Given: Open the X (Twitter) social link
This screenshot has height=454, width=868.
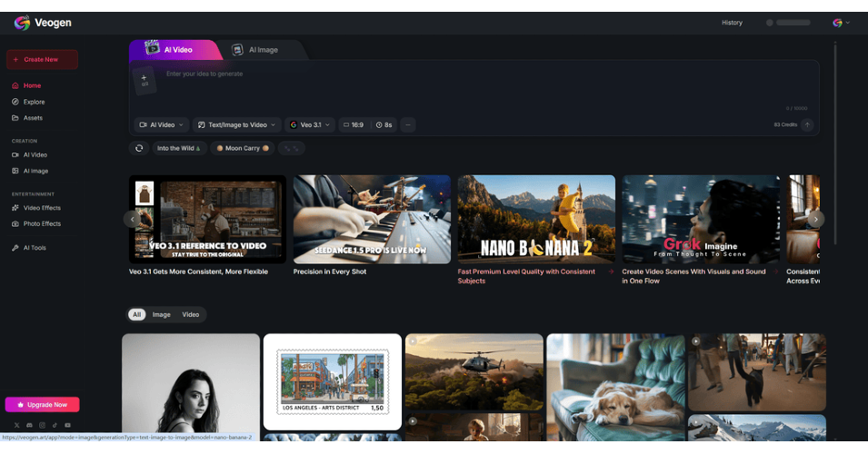Looking at the screenshot, I should pos(16,425).
